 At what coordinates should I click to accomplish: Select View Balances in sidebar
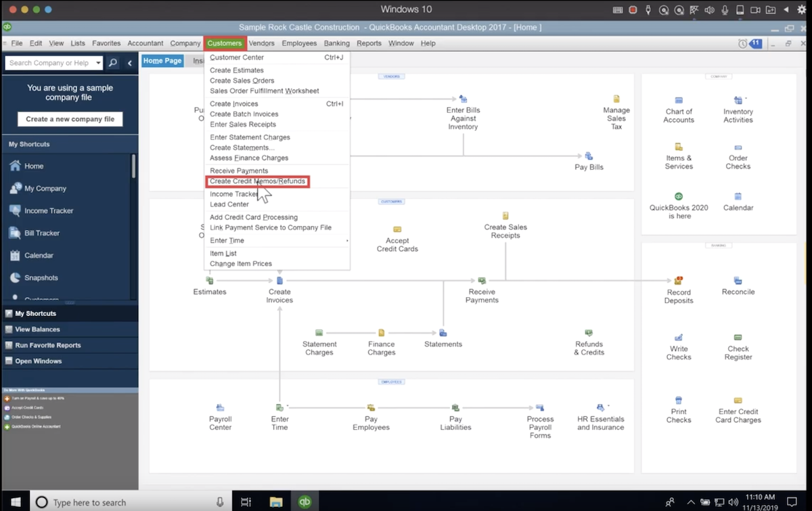pos(69,330)
